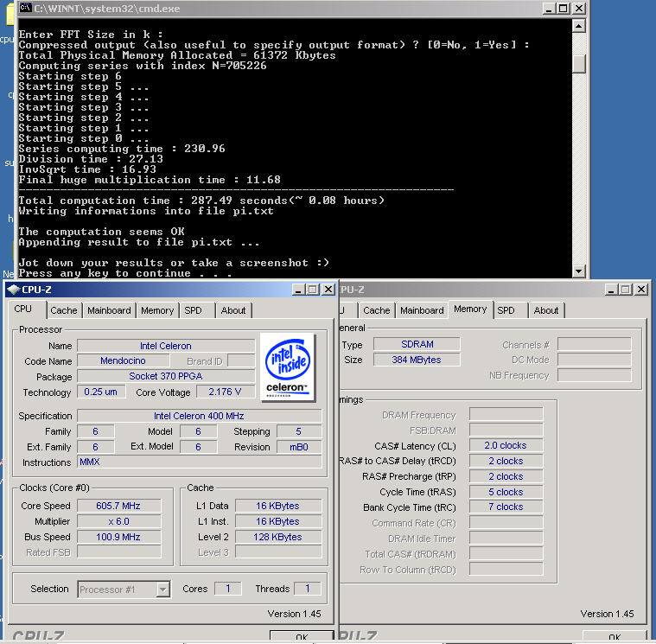Screen dimensions: 656x644
Task: Click the L1 Data value '16 KBytes'
Action: pyautogui.click(x=277, y=506)
